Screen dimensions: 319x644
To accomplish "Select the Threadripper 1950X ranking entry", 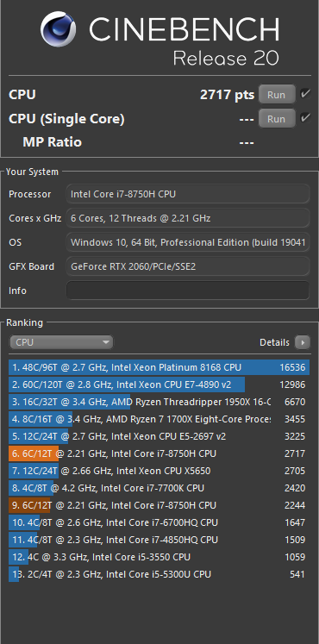I will coord(159,402).
